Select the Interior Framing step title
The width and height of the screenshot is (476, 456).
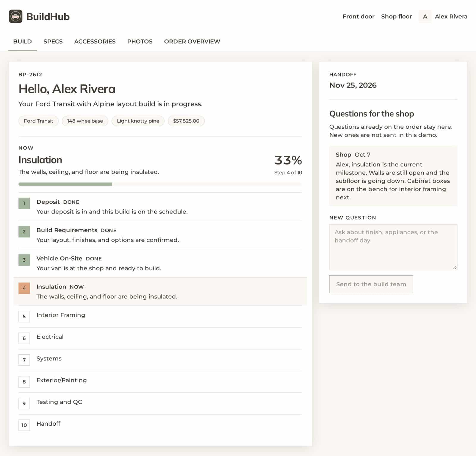click(61, 315)
